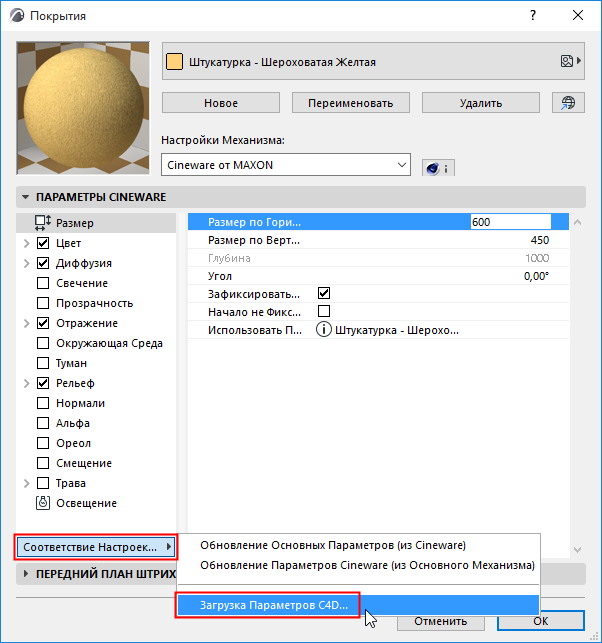
Task: Click the Новое button
Action: click(x=221, y=103)
